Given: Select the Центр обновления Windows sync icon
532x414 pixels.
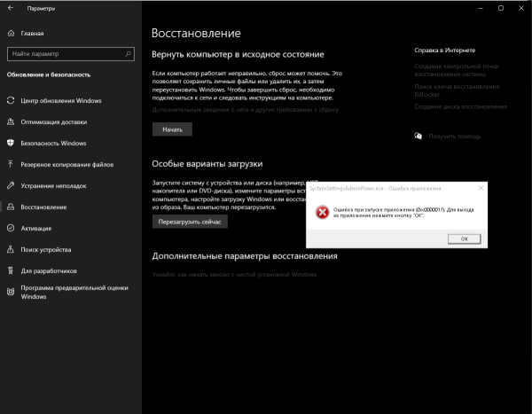Looking at the screenshot, I should pyautogui.click(x=11, y=100).
